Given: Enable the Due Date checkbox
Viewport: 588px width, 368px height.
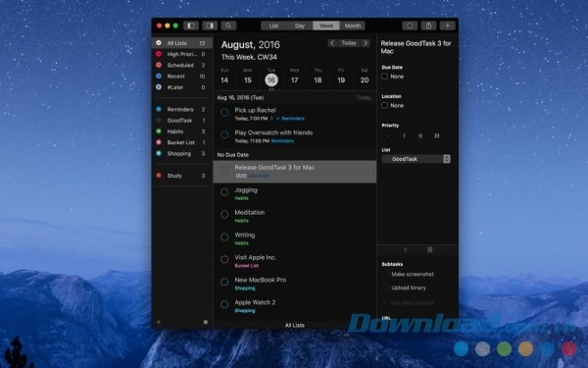Looking at the screenshot, I should pos(385,77).
